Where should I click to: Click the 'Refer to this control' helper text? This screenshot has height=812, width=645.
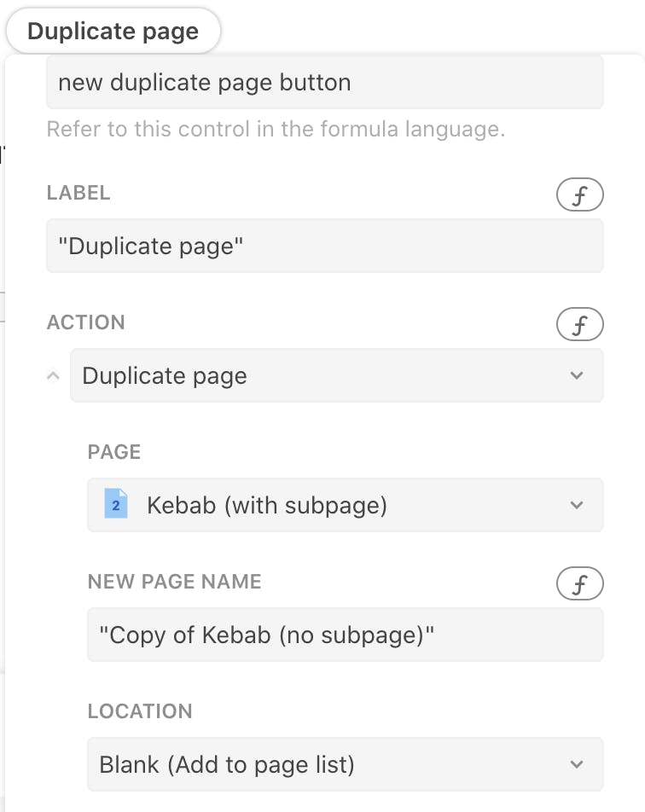click(x=276, y=129)
